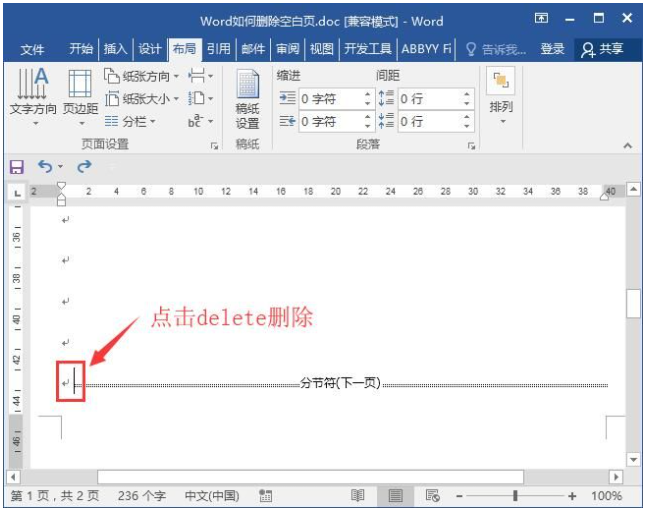
Task: Open the File (文件) menu
Action: coord(33,49)
